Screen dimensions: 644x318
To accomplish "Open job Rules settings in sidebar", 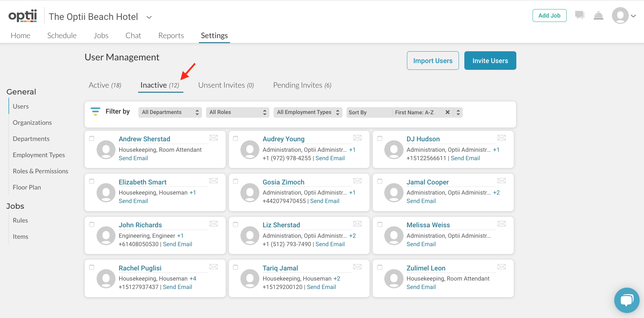I will tap(20, 220).
